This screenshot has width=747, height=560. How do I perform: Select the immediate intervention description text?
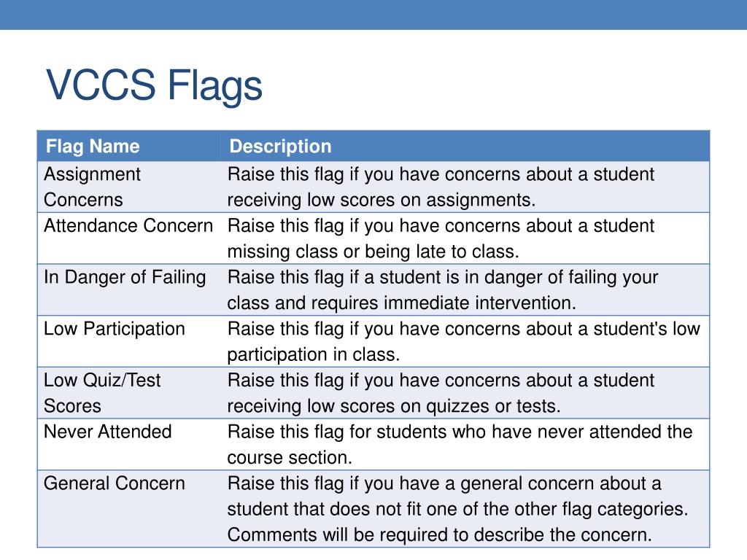click(x=443, y=290)
